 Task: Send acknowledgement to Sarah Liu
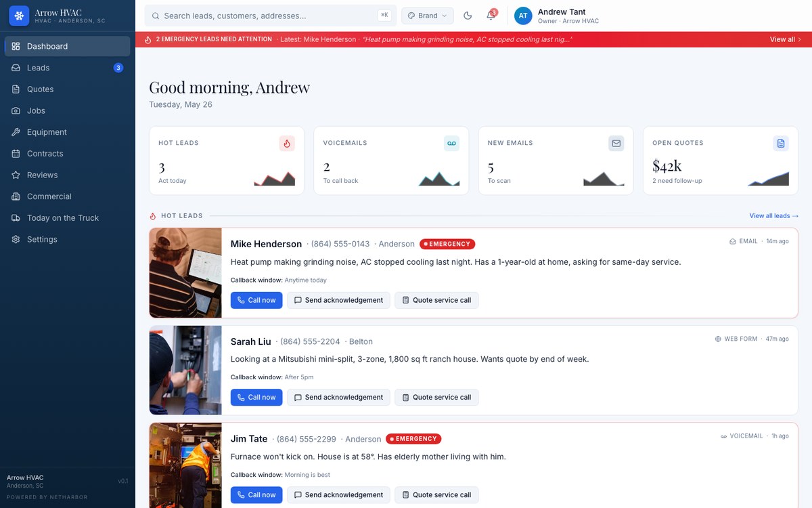pos(338,398)
